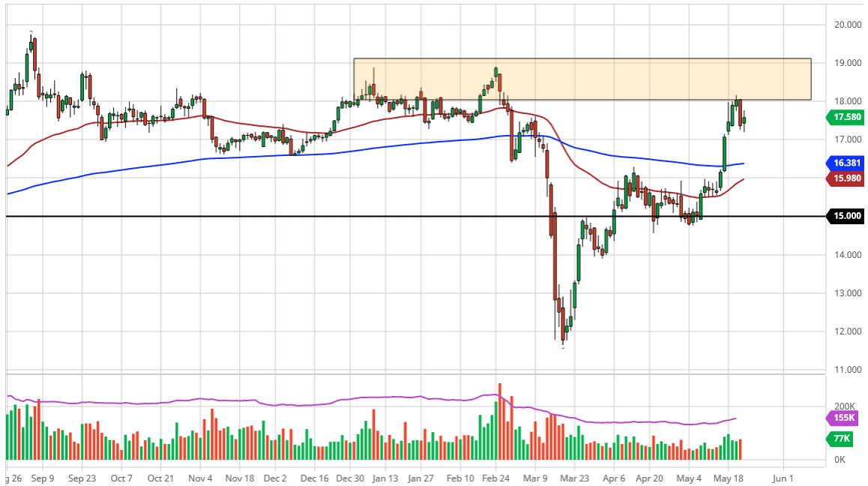The width and height of the screenshot is (868, 486).
Task: Click the red 15.980 moving average label
Action: click(x=846, y=178)
